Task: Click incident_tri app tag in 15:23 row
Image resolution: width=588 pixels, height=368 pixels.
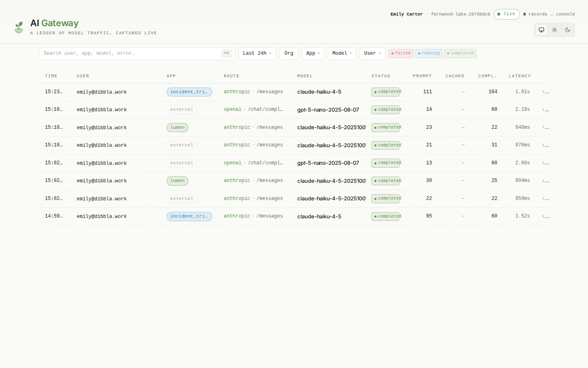Action: point(189,92)
